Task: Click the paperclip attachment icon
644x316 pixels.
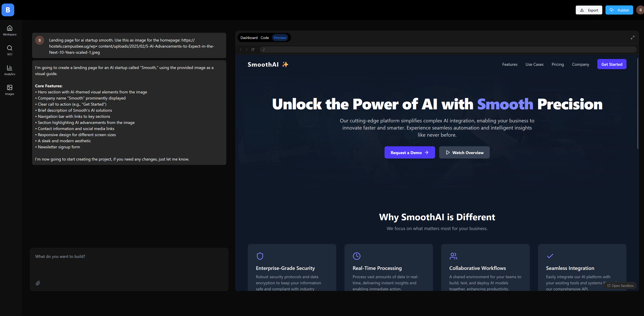Action: pyautogui.click(x=38, y=283)
